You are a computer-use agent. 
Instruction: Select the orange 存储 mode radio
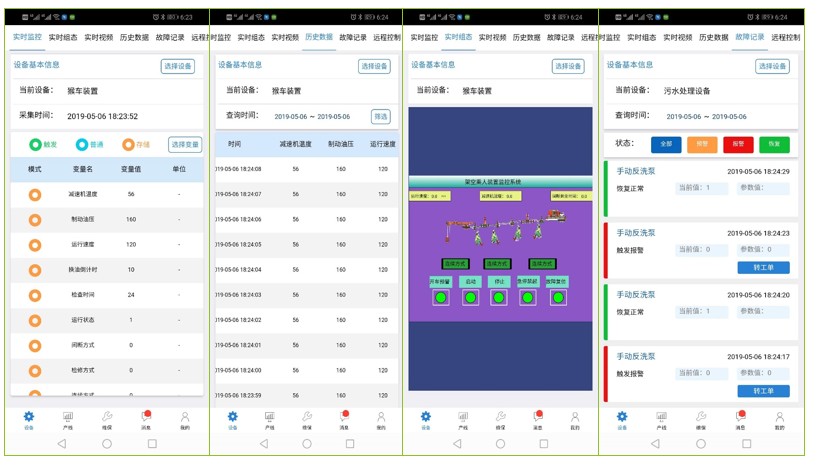[128, 145]
